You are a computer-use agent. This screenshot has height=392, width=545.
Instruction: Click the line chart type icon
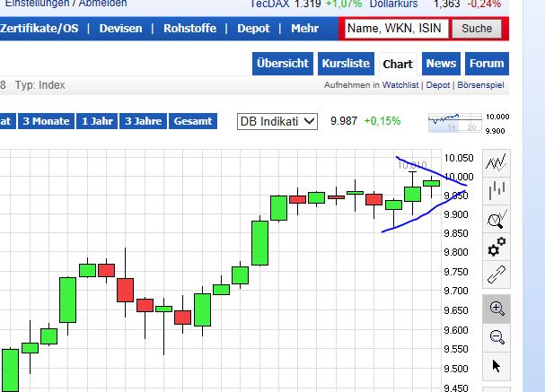(x=497, y=163)
